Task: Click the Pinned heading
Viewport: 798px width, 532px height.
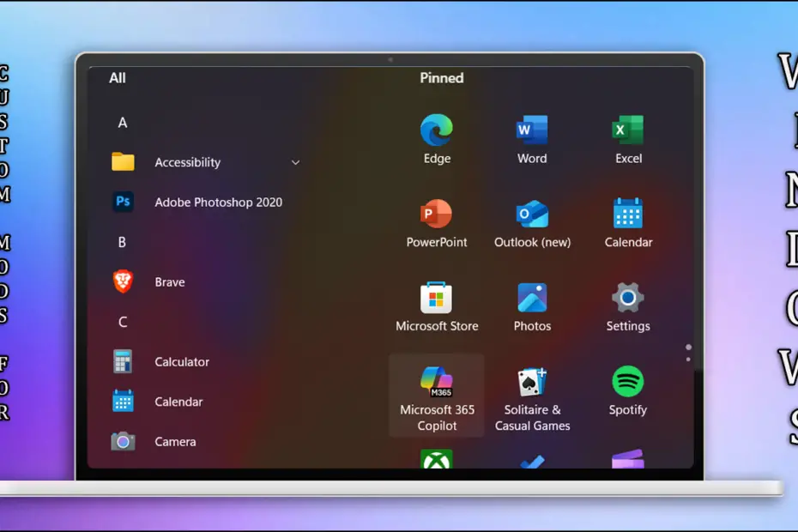Action: (442, 78)
